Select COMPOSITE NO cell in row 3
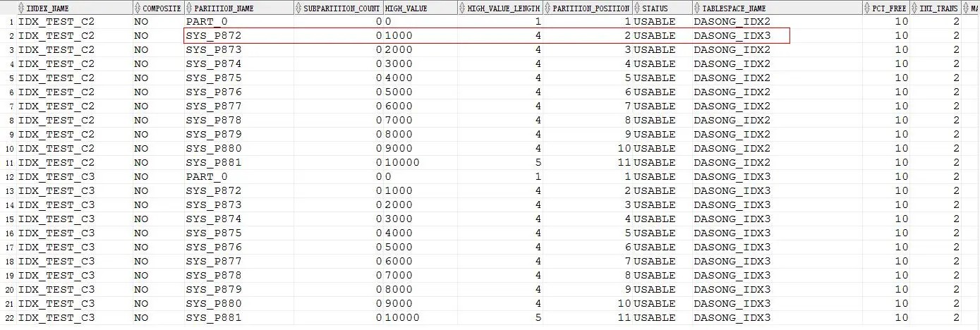980x330 pixels. (x=158, y=50)
